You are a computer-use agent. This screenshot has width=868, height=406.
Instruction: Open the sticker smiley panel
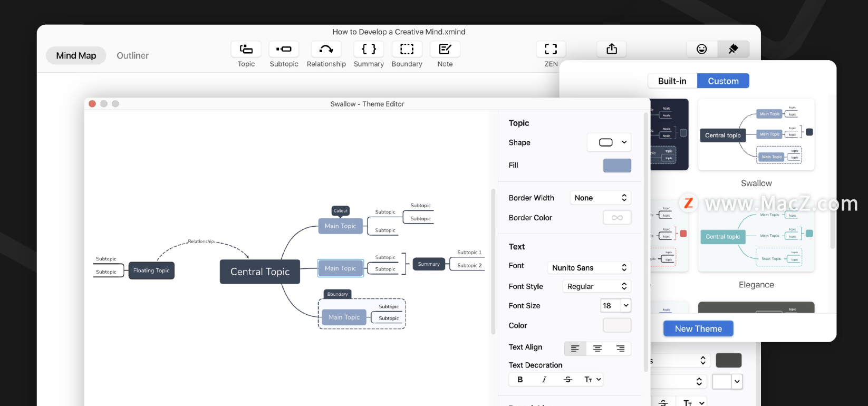click(x=702, y=49)
